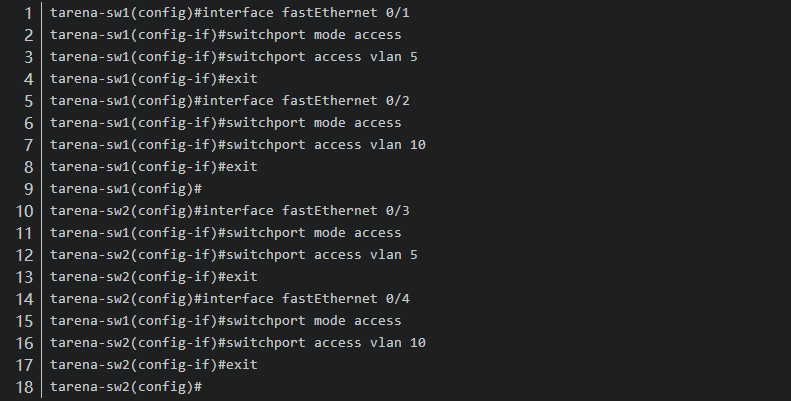791x401 pixels.
Task: Click the empty 'tarena-sw2(config)#' prompt on line 18
Action: click(x=126, y=387)
